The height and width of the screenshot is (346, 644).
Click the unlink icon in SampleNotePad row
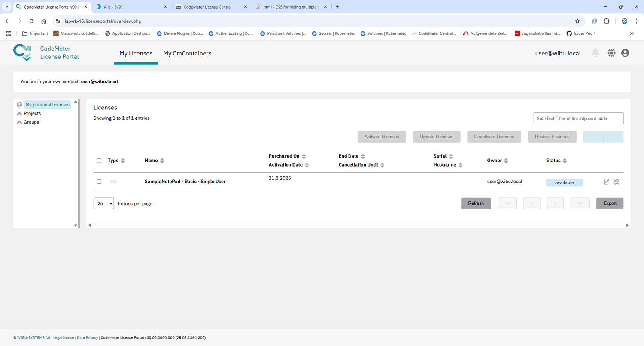(616, 182)
